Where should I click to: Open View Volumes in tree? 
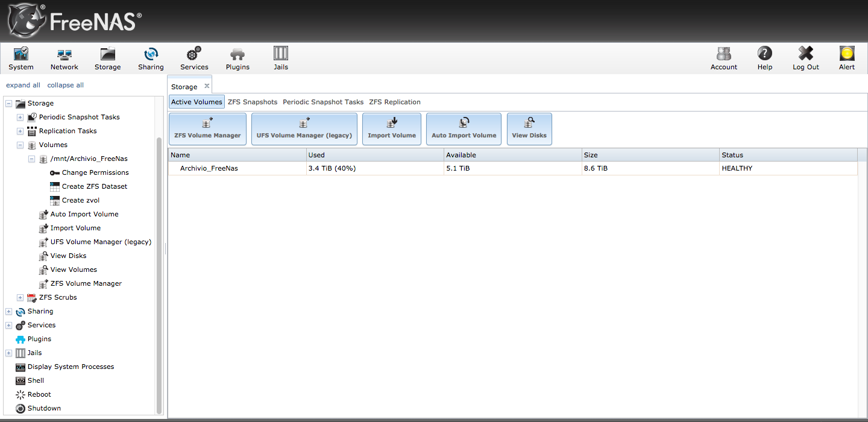[x=74, y=269]
